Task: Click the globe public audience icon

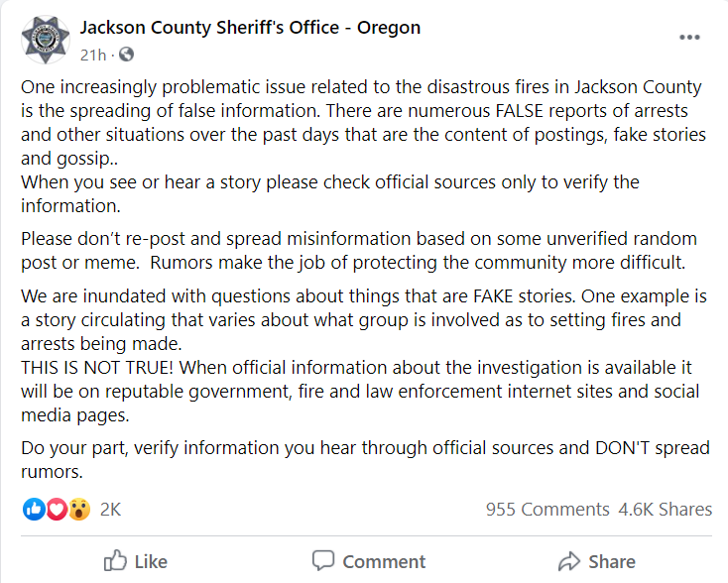Action: [x=126, y=55]
